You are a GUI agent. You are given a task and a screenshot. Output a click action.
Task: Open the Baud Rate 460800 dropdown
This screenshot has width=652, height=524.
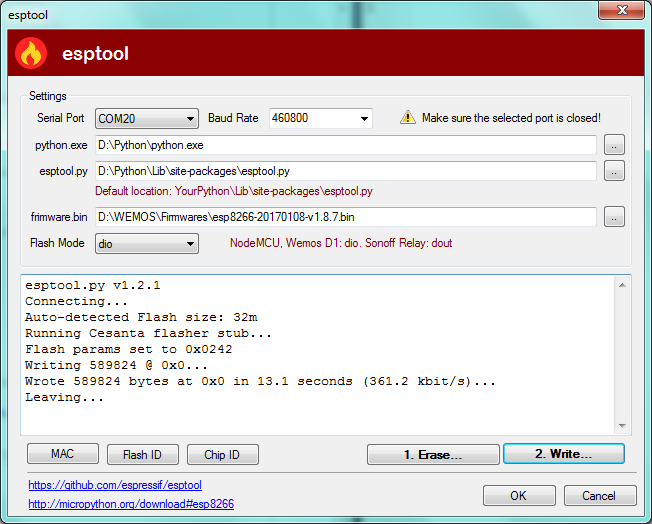tap(321, 119)
